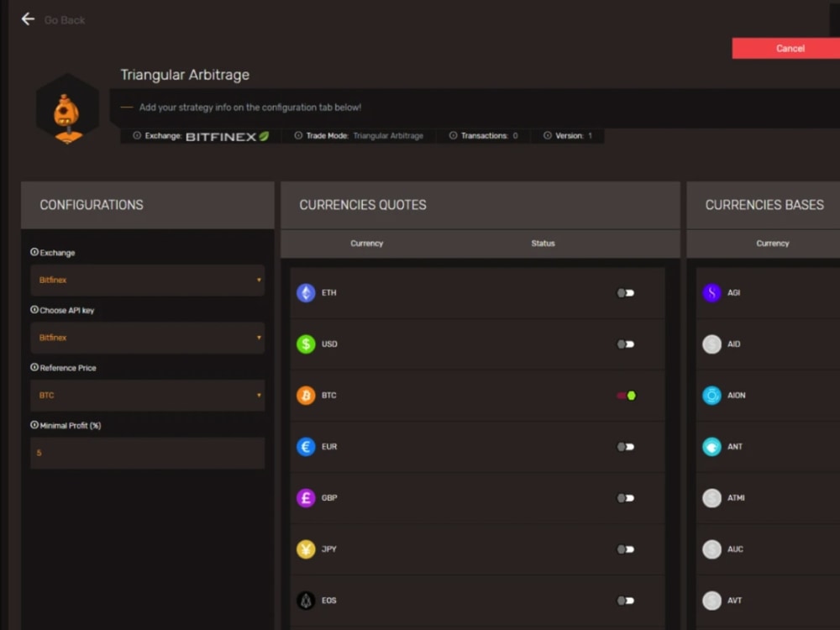Enable the GBP quote toggle
Viewport: 840px width, 630px height.
(x=626, y=498)
